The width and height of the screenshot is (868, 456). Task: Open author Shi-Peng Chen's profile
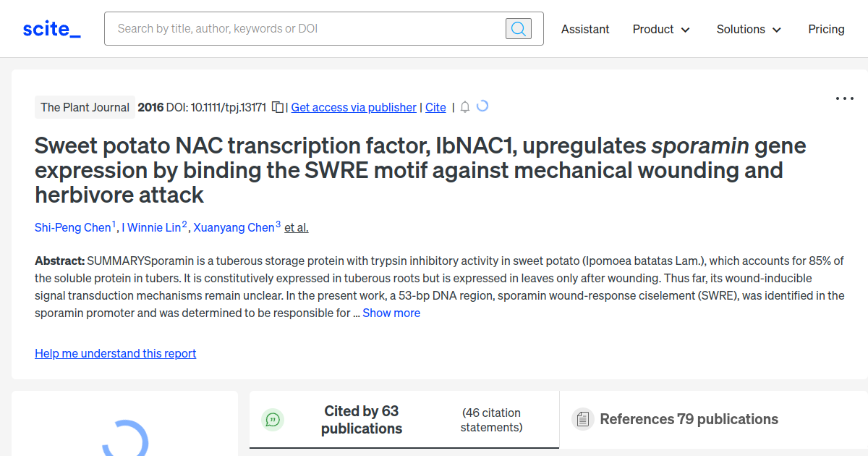pos(72,227)
